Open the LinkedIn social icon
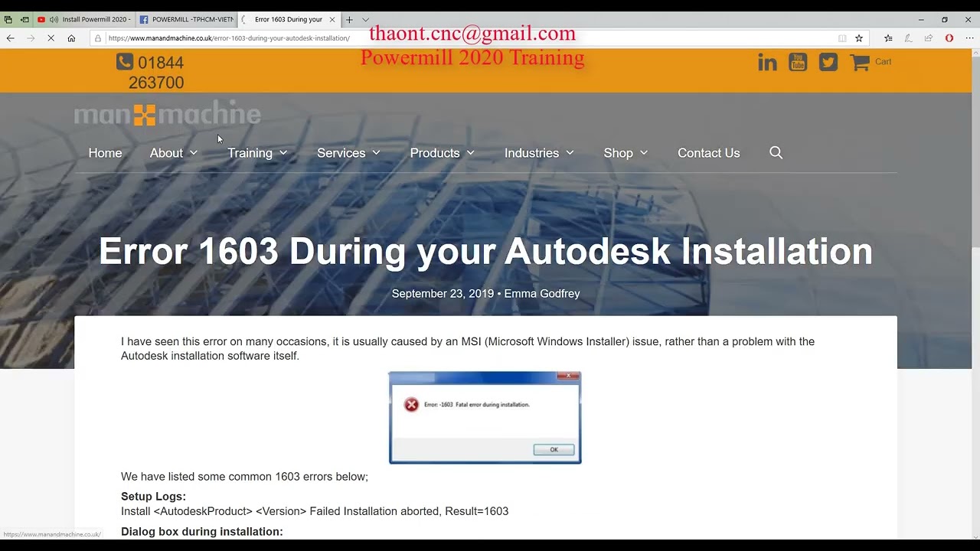This screenshot has width=980, height=551. pyautogui.click(x=767, y=62)
